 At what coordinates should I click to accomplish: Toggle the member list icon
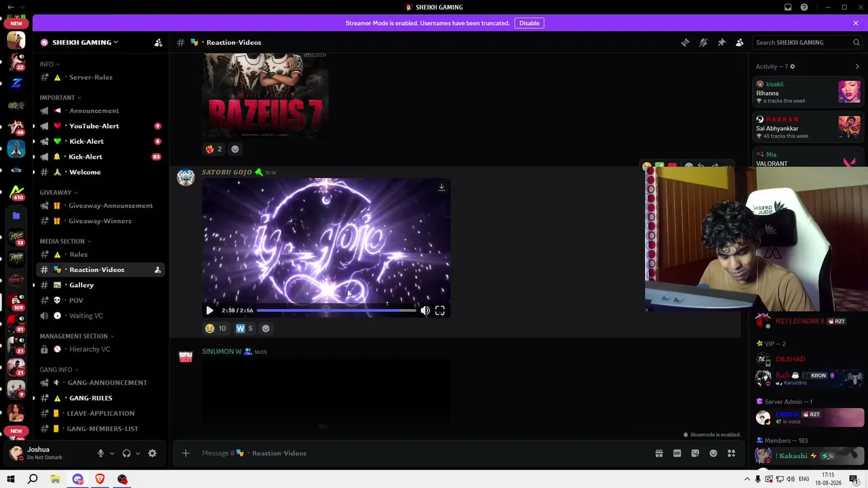[740, 42]
